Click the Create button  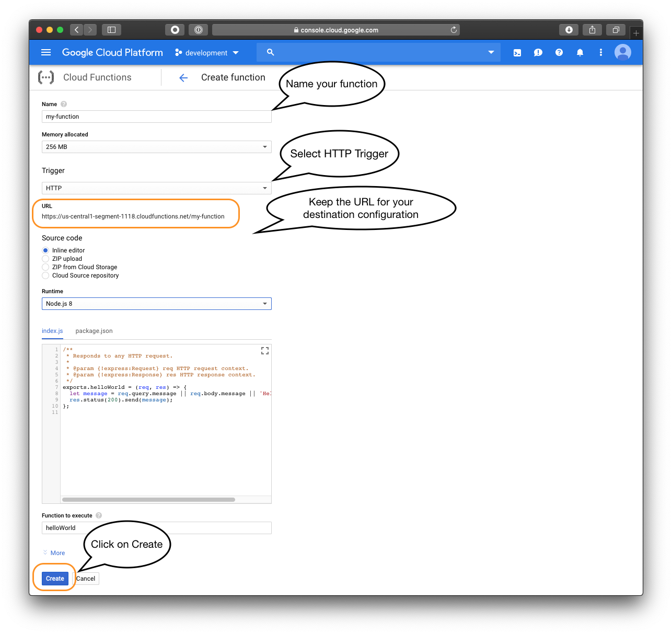[x=55, y=578]
